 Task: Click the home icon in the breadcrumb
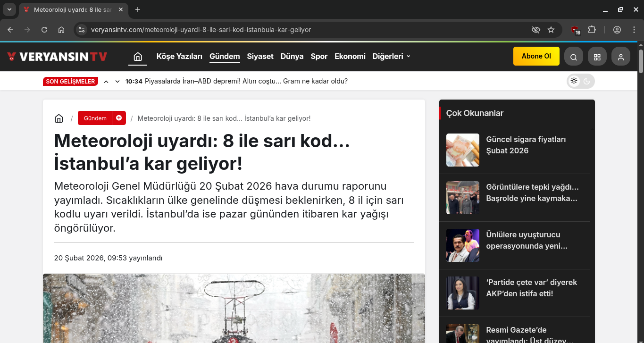59,118
